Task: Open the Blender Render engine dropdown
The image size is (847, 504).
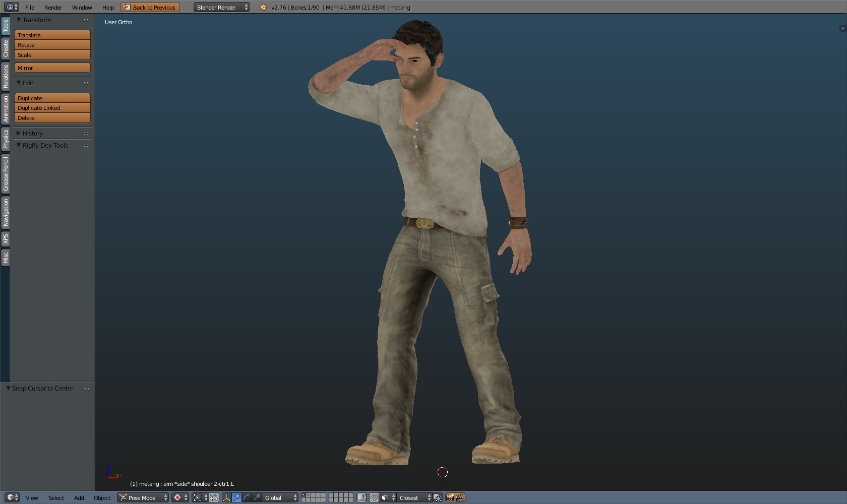Action: coord(221,7)
